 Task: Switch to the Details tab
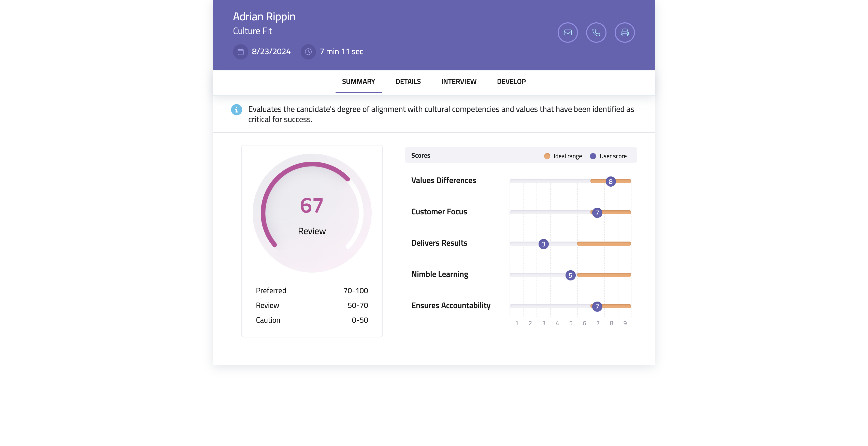tap(408, 82)
